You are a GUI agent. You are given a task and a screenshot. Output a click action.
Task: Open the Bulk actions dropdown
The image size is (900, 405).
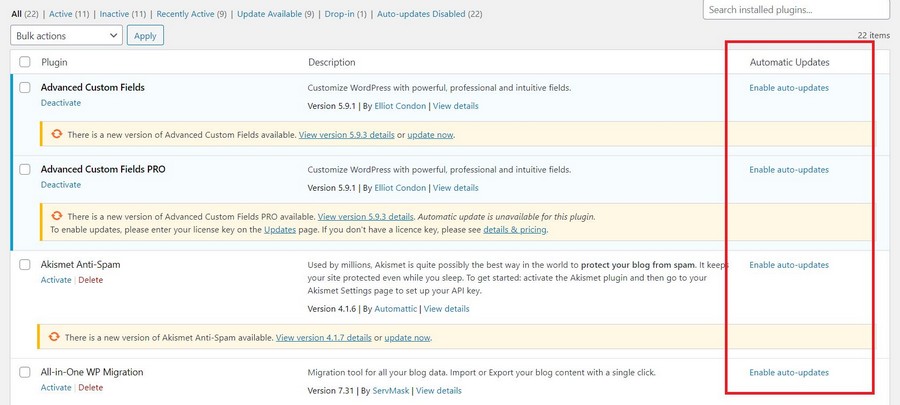[67, 35]
